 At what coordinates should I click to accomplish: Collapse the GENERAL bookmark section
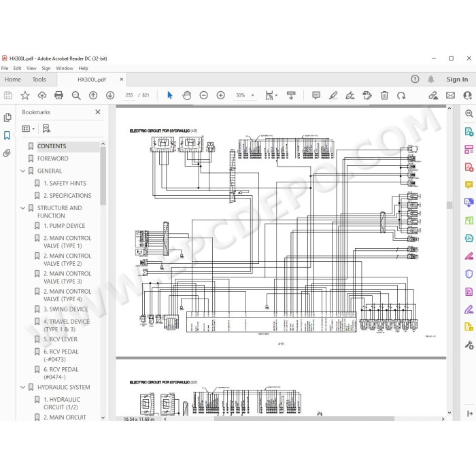(22, 171)
